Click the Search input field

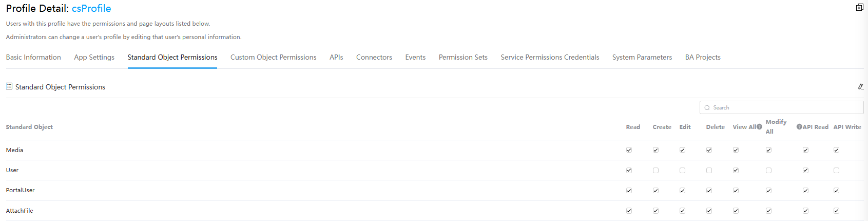pos(781,107)
